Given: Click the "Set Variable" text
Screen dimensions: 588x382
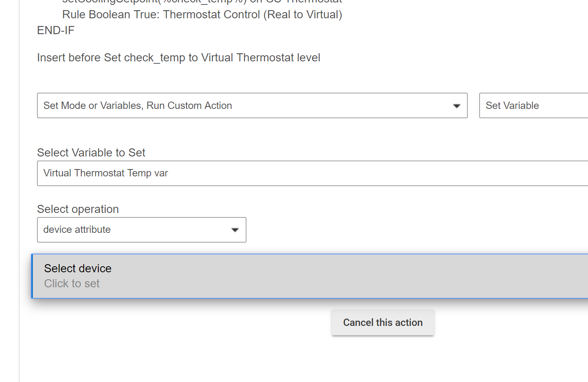Looking at the screenshot, I should point(512,106).
